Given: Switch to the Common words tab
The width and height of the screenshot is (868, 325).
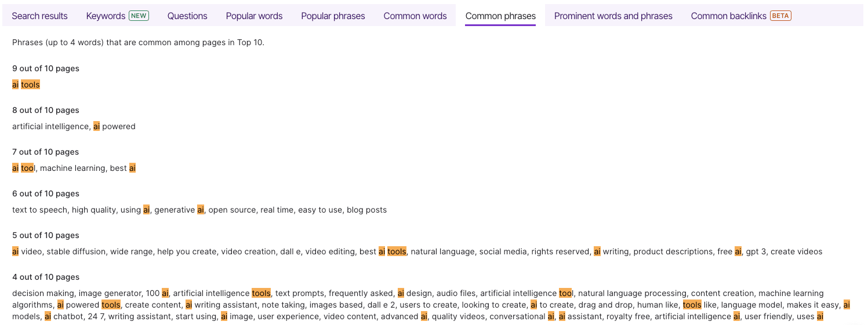Looking at the screenshot, I should [415, 16].
